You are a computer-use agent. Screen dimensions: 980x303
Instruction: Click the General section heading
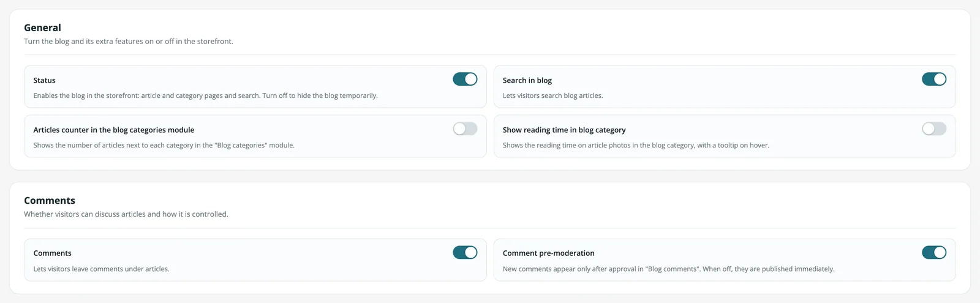click(42, 28)
